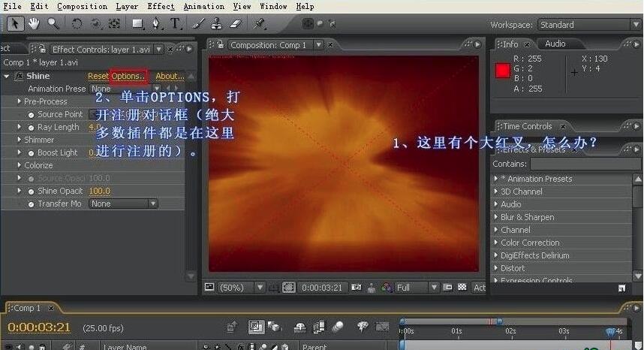
Task: Collapse the Shine effect properties
Action: 7,76
